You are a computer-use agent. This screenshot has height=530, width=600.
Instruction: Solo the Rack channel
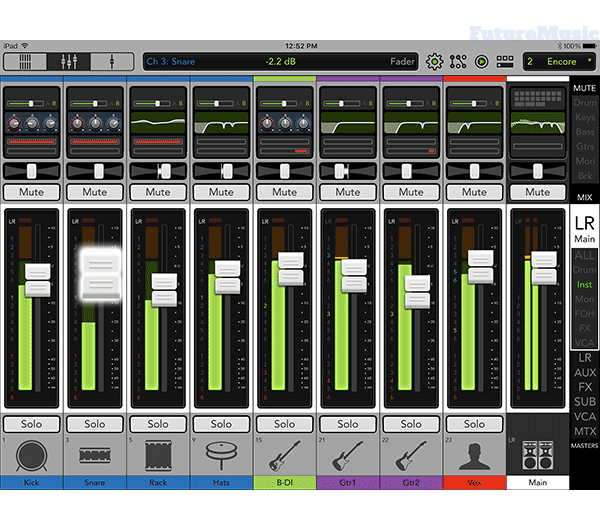pos(158,424)
